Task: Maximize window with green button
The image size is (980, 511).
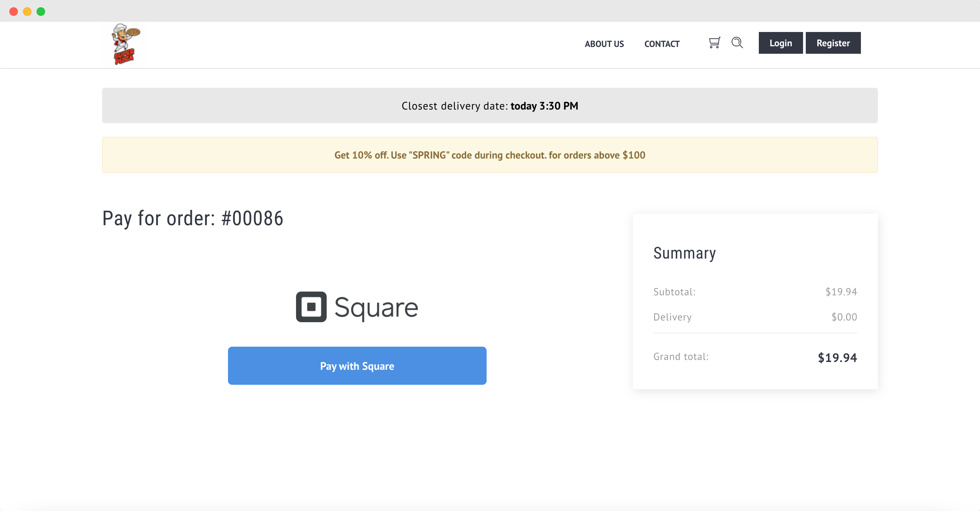Action: coord(41,12)
